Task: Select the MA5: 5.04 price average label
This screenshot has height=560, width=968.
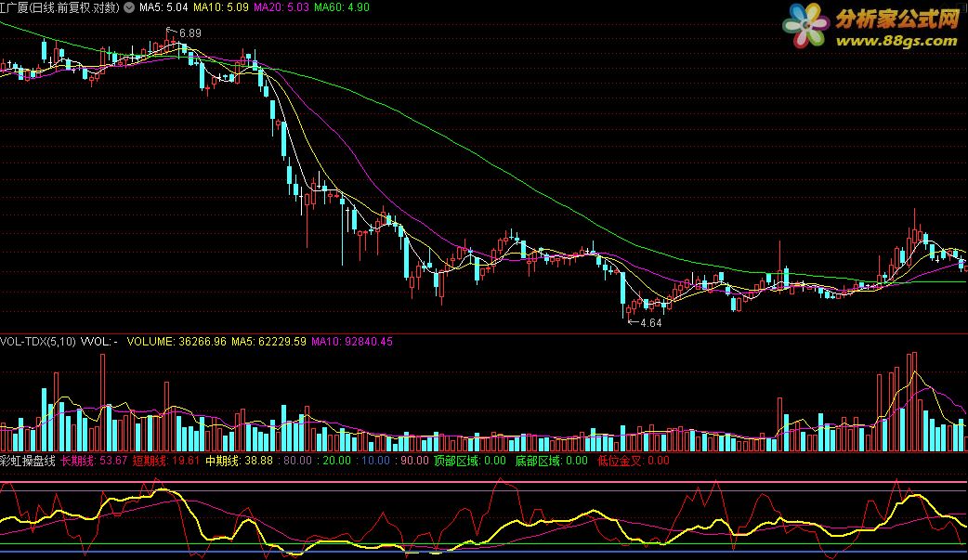Action: (164, 7)
